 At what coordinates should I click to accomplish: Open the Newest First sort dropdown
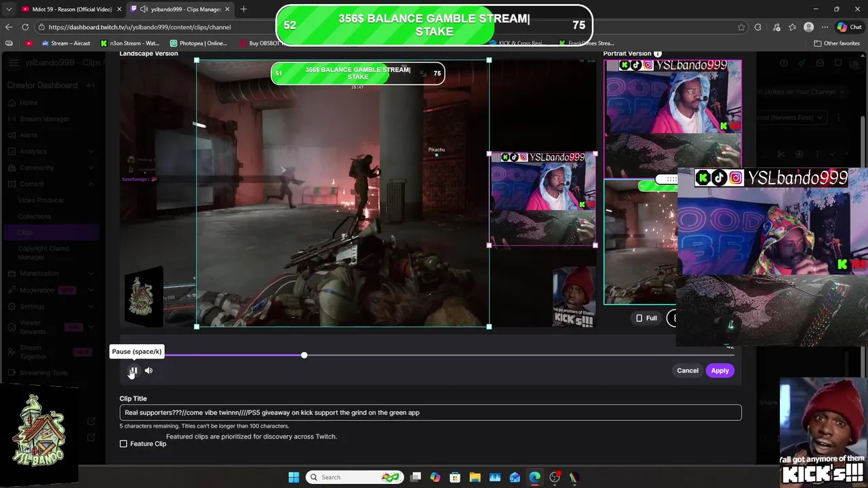click(792, 117)
